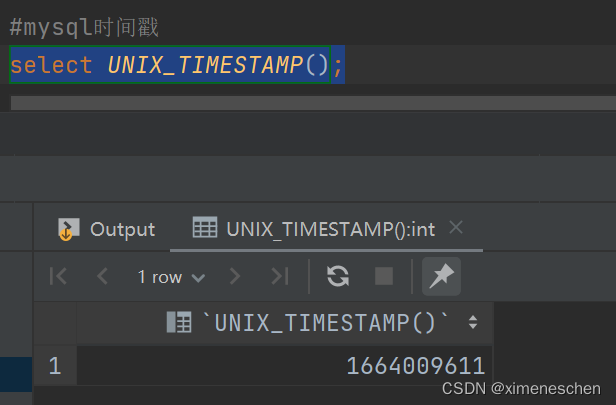Click the #mysql时间戳 comment line
The height and width of the screenshot is (405, 616).
(85, 28)
